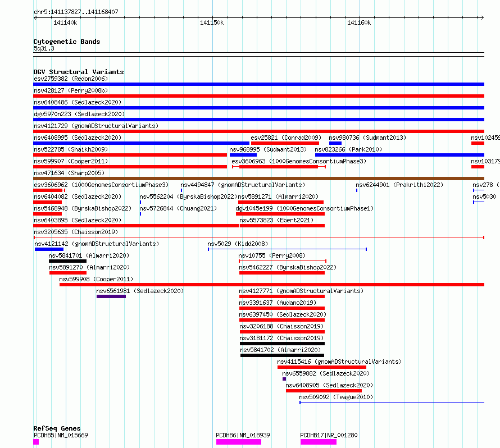
Task: Select nsv3391637 (Audano2019) label
Action: tap(278, 303)
